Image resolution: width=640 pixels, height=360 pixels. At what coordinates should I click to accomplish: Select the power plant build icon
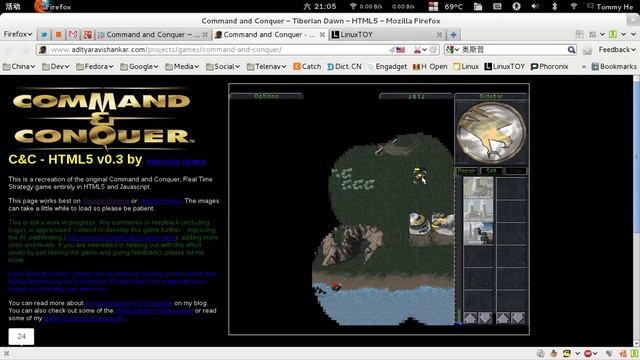click(x=478, y=210)
